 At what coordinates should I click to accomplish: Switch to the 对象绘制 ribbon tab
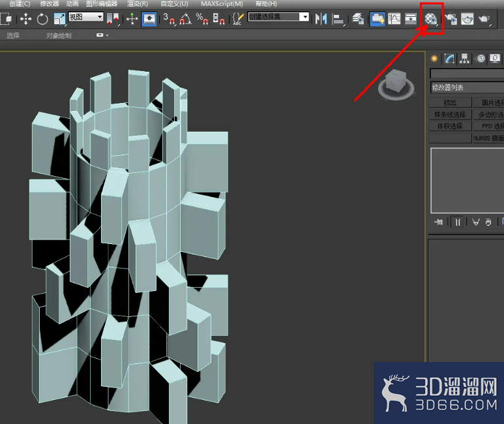pos(59,35)
